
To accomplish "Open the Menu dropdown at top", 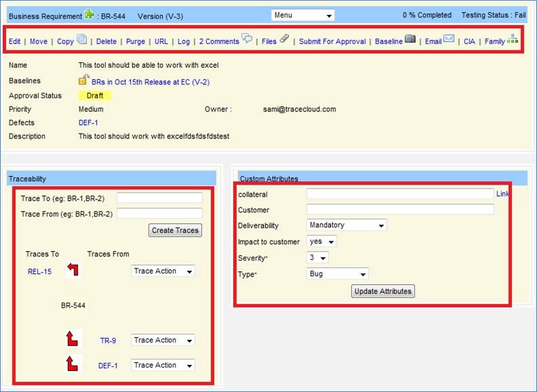I will click(x=302, y=15).
